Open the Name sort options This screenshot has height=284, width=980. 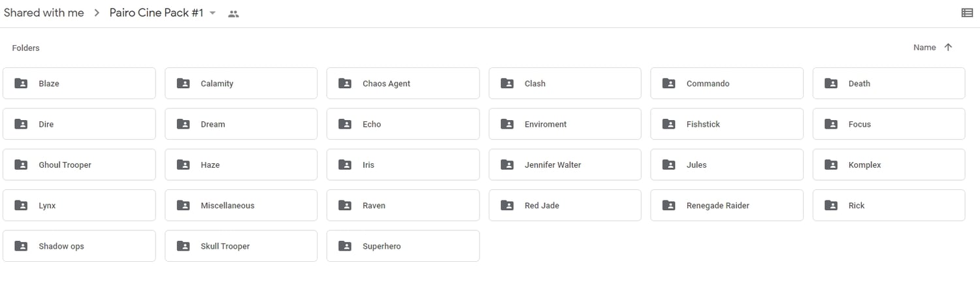(924, 48)
